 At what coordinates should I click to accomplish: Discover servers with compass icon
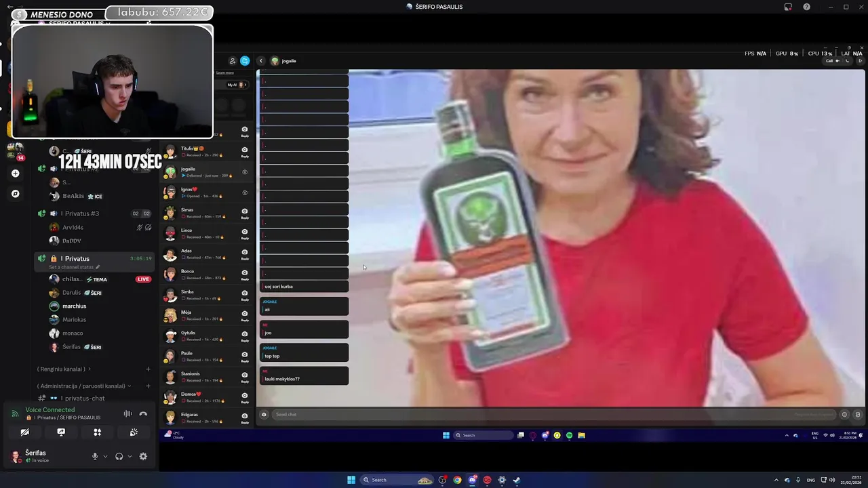tap(15, 194)
